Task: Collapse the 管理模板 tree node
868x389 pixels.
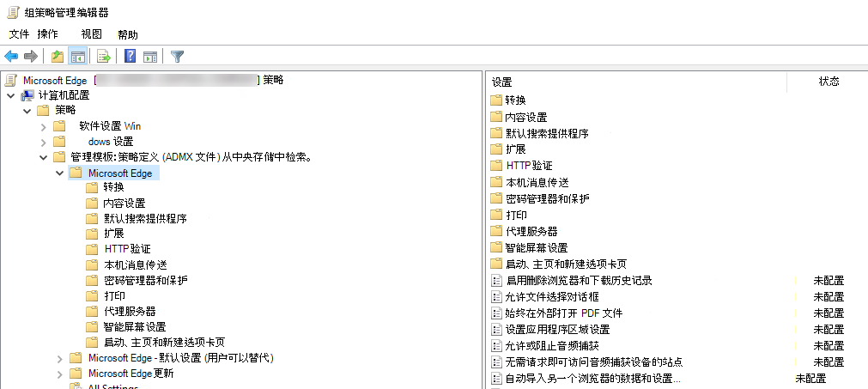Action: coord(44,158)
